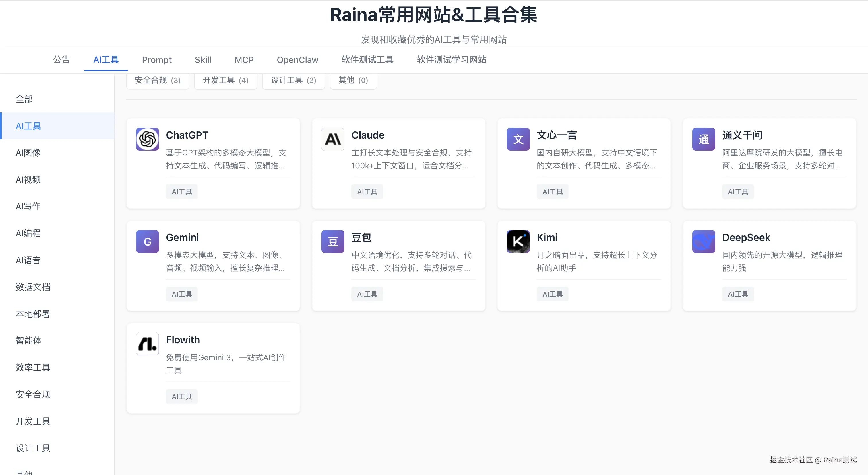Click the Kimi black K icon
868x475 pixels.
click(x=518, y=241)
